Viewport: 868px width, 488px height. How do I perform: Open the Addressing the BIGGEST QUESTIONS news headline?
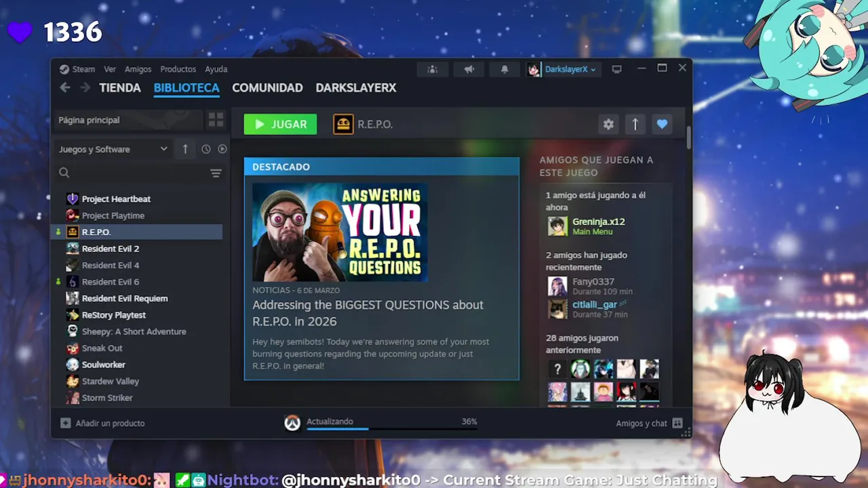click(x=368, y=313)
